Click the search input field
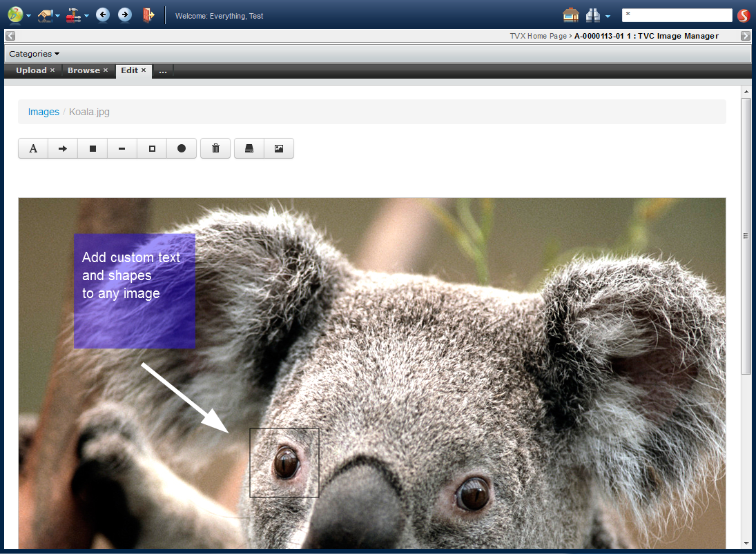The width and height of the screenshot is (756, 554). tap(677, 15)
